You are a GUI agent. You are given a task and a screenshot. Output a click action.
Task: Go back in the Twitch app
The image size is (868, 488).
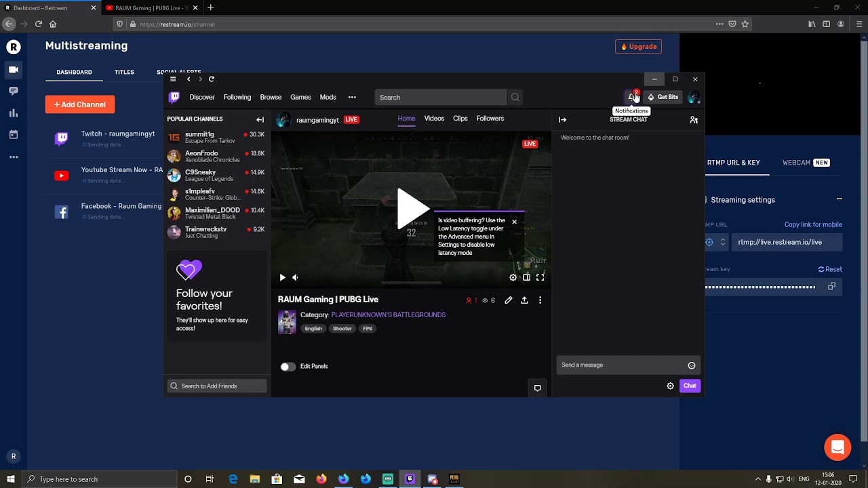pos(189,79)
